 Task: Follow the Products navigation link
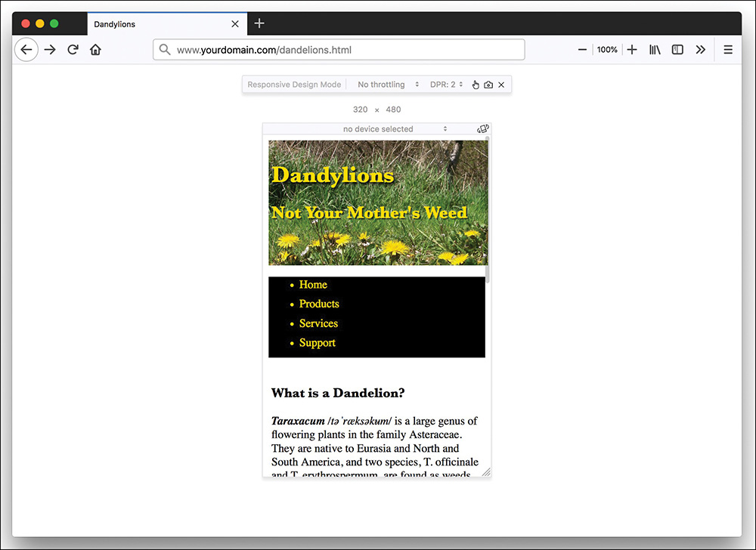(x=318, y=304)
